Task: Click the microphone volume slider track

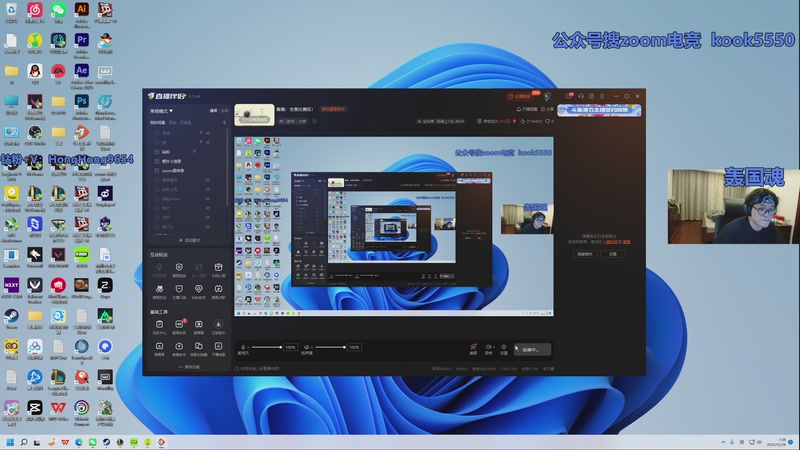Action: coord(266,347)
